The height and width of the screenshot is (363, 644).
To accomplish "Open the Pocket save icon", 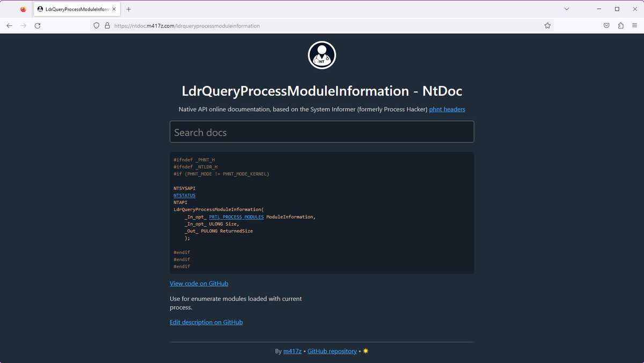I will coord(606,25).
